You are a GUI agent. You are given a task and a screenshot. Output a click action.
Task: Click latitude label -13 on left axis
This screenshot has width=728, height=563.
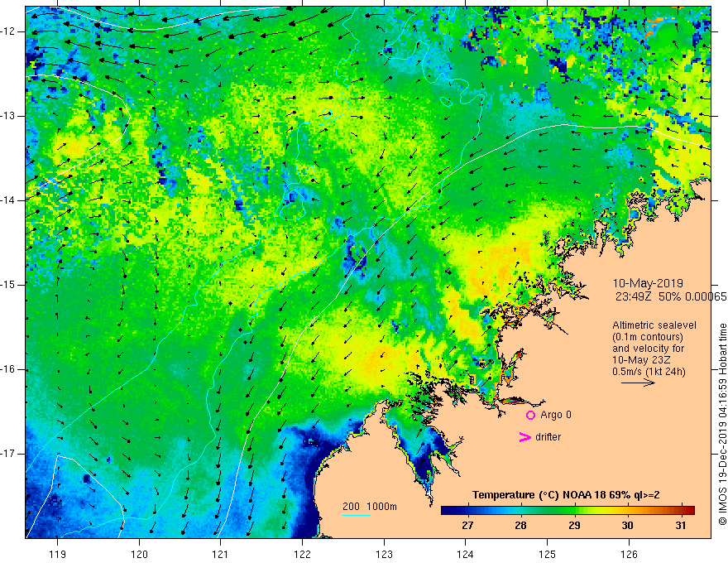pyautogui.click(x=9, y=116)
